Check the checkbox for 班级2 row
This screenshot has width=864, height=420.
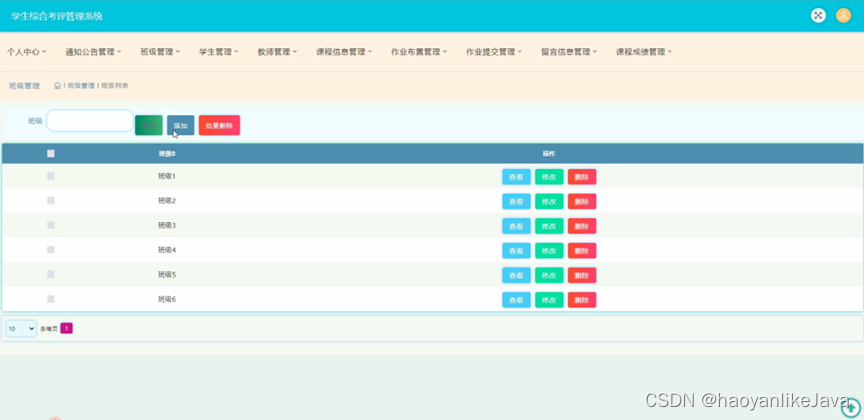coord(51,201)
